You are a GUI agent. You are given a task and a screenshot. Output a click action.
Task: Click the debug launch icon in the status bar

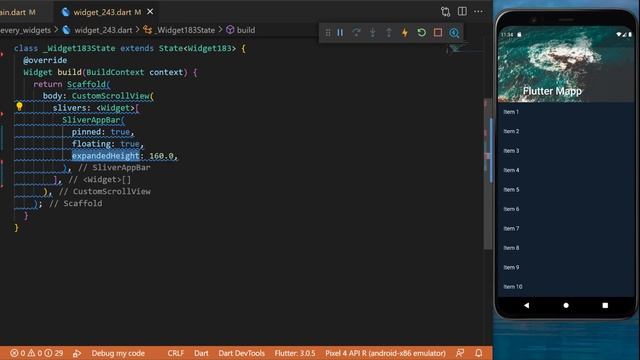pyautogui.click(x=77, y=353)
